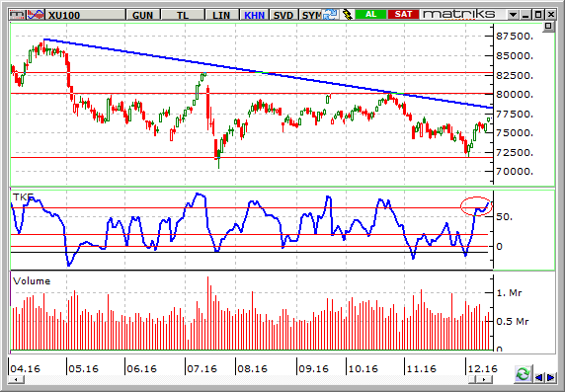Click the 1. Mr volume axis label
This screenshot has width=565, height=392.
509,293
